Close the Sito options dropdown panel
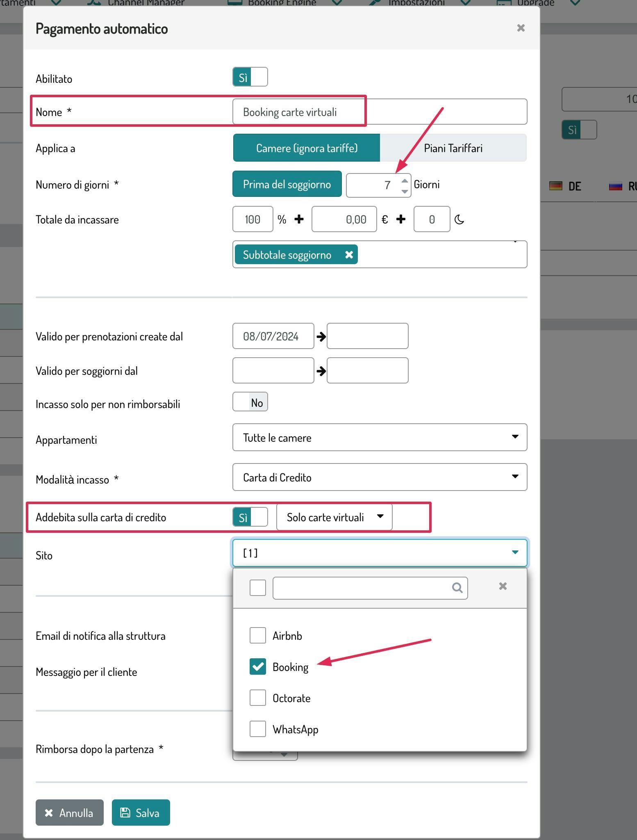The height and width of the screenshot is (840, 637). coord(503,586)
